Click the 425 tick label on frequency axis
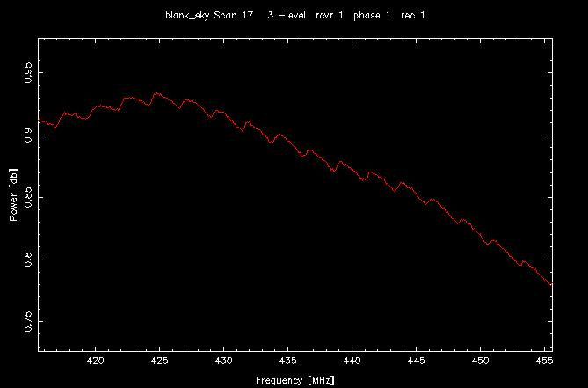The height and width of the screenshot is (388, 588). [x=159, y=361]
